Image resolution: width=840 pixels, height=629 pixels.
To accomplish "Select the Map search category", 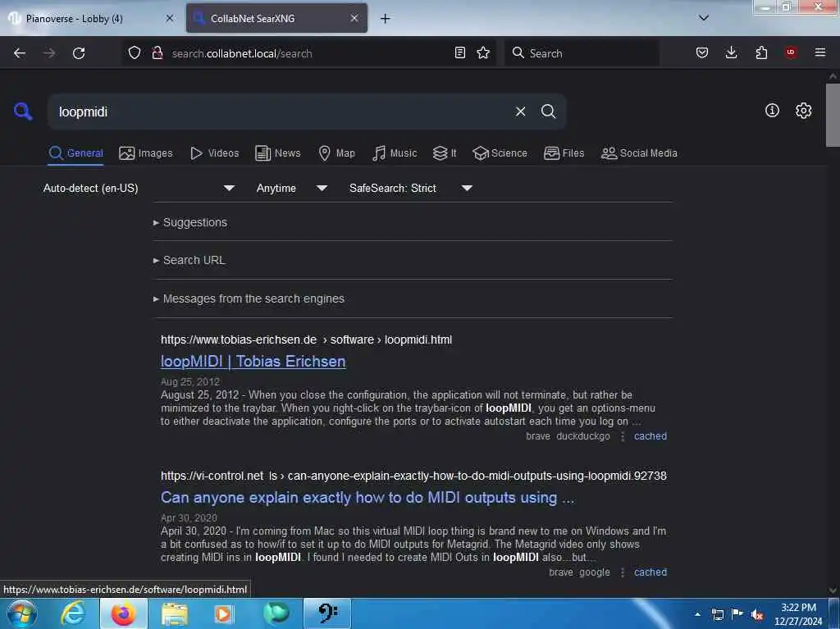I will 337,153.
